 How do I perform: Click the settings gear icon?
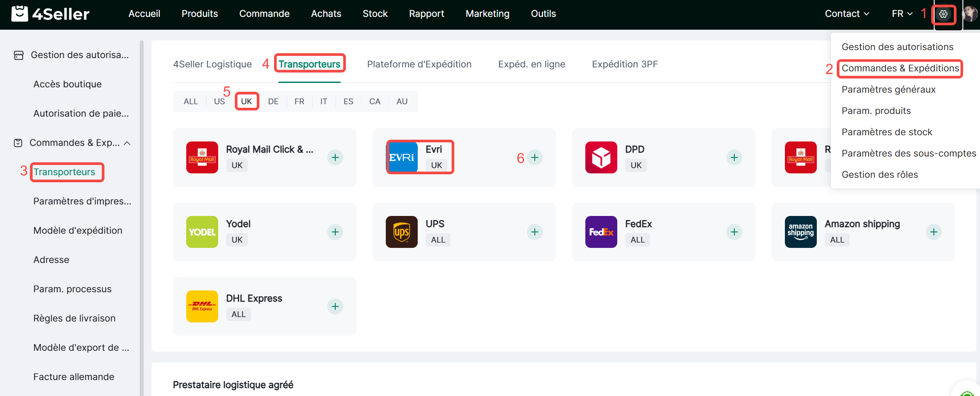(943, 14)
